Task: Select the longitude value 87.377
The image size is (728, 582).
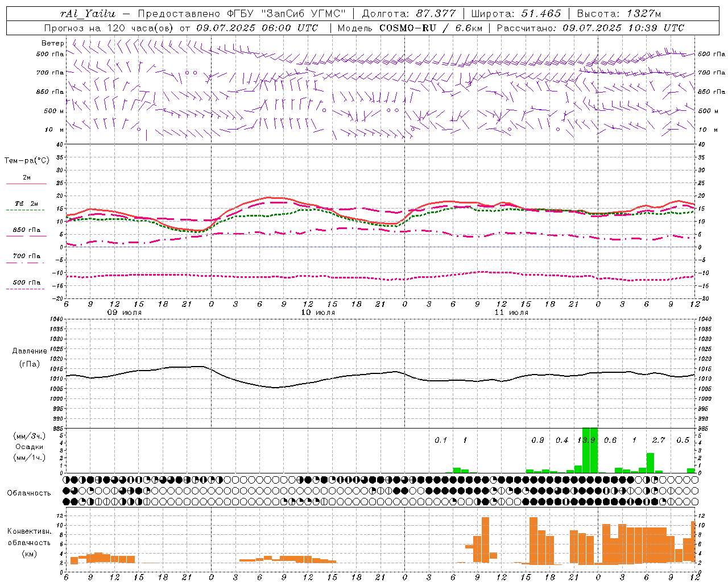Action: click(x=437, y=14)
